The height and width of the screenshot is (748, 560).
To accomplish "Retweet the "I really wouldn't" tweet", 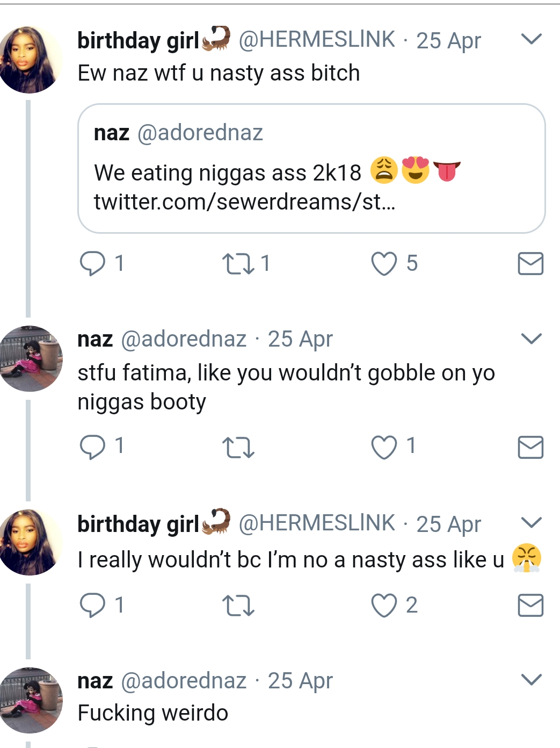I will click(238, 606).
